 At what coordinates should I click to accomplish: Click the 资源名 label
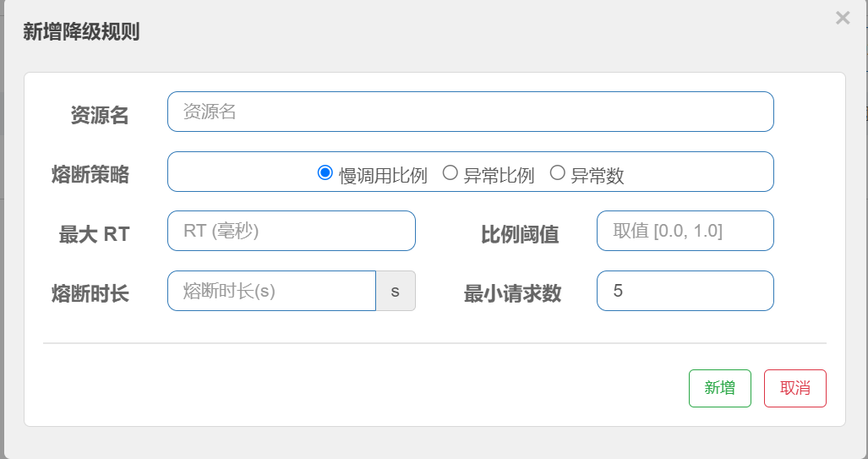pos(100,115)
